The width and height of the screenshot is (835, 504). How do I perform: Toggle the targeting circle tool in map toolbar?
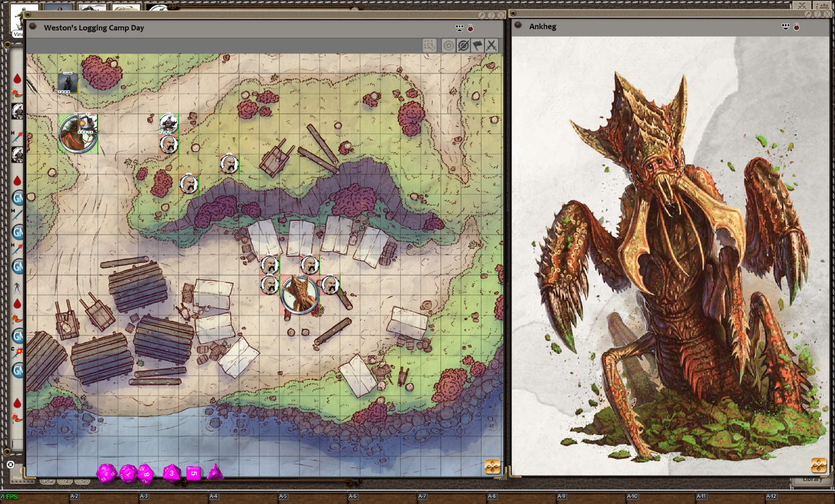pos(449,45)
